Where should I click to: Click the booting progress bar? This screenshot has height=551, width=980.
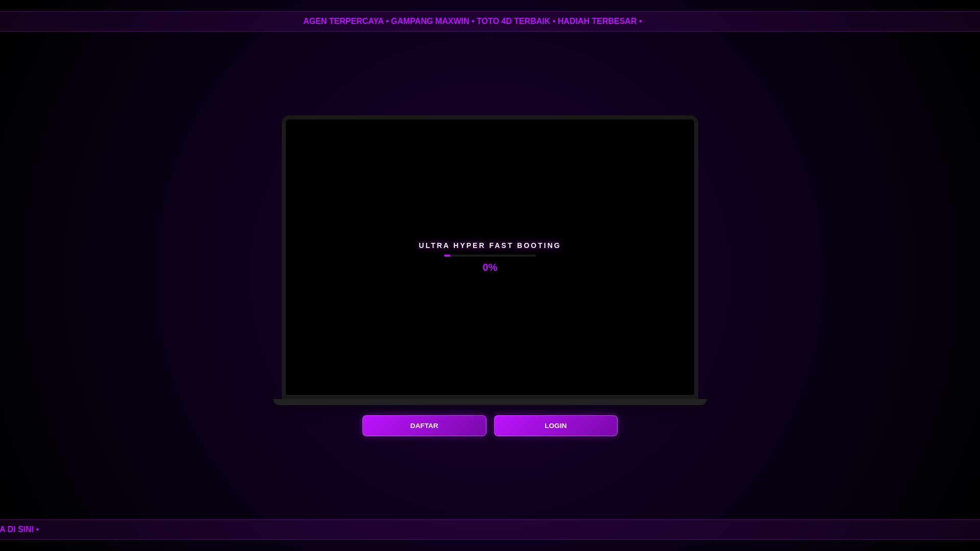pyautogui.click(x=490, y=256)
